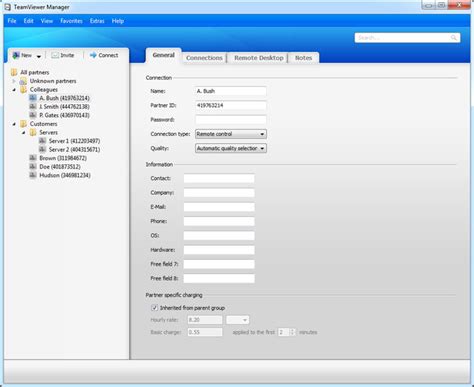Click the Invite toolbar button
Screen dimensions: 474x387
click(63, 55)
